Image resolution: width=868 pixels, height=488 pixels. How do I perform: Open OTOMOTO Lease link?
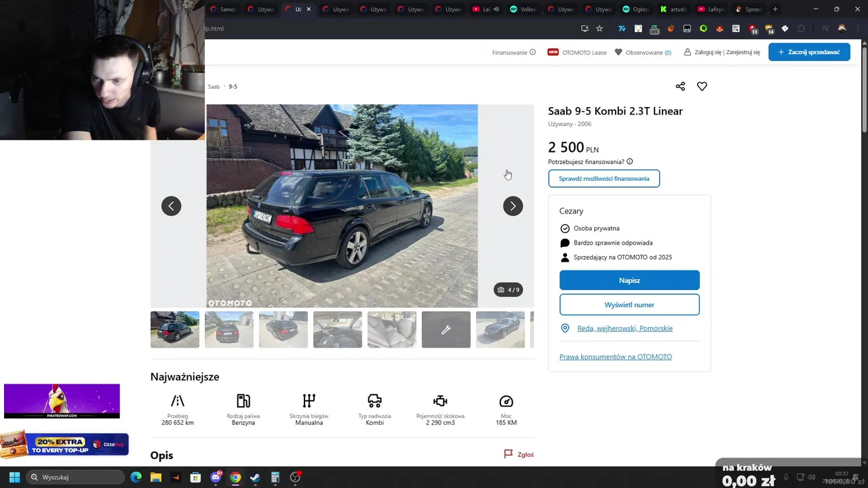click(x=577, y=52)
